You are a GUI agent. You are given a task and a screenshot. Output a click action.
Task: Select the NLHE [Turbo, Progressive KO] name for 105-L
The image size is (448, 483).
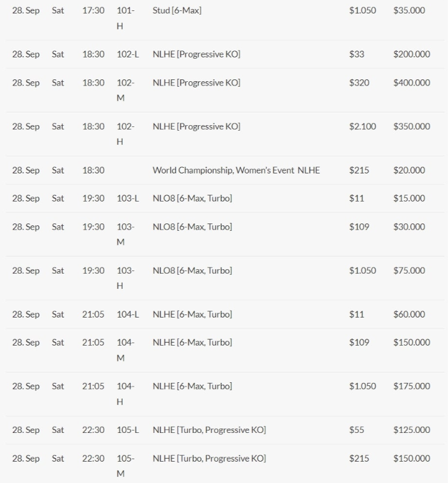pyautogui.click(x=209, y=430)
